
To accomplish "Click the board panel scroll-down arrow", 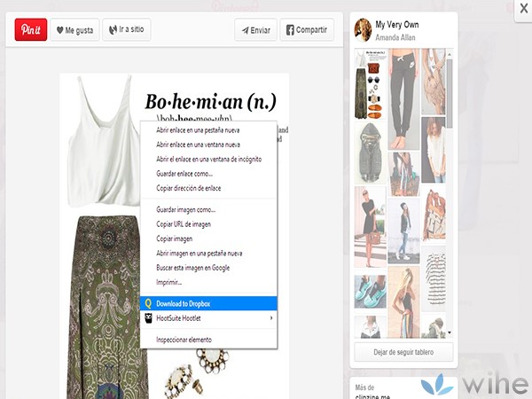I will 450,332.
